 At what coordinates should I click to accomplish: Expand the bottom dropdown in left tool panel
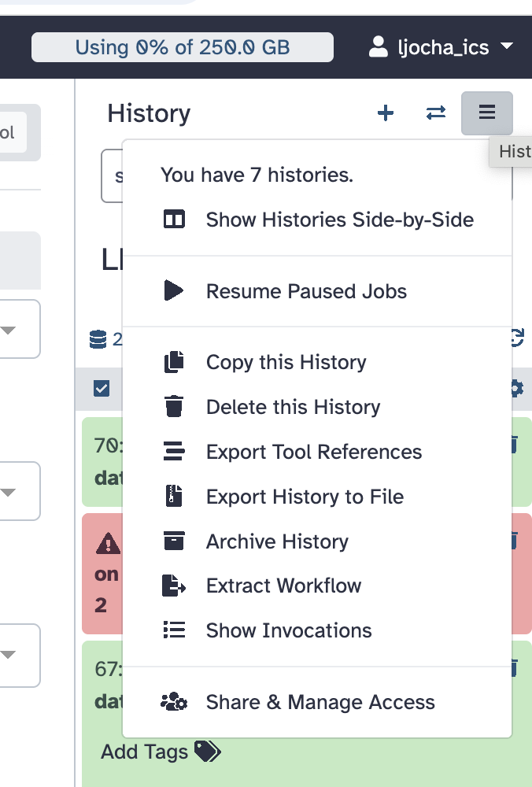click(9, 654)
